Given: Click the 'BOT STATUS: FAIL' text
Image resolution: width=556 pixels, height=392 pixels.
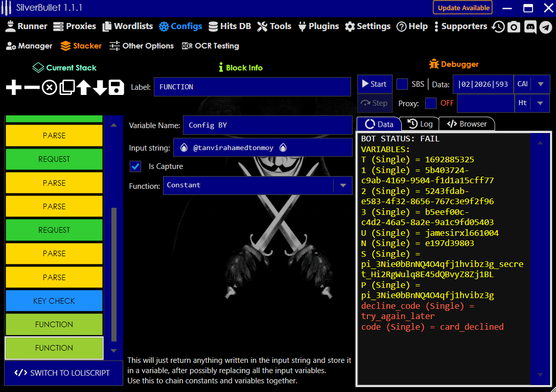Looking at the screenshot, I should pos(400,139).
